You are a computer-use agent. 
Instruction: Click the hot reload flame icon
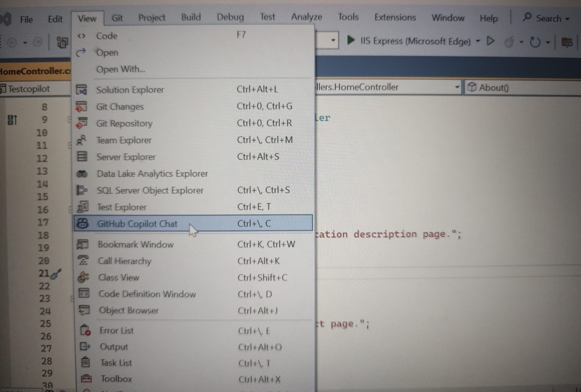509,42
